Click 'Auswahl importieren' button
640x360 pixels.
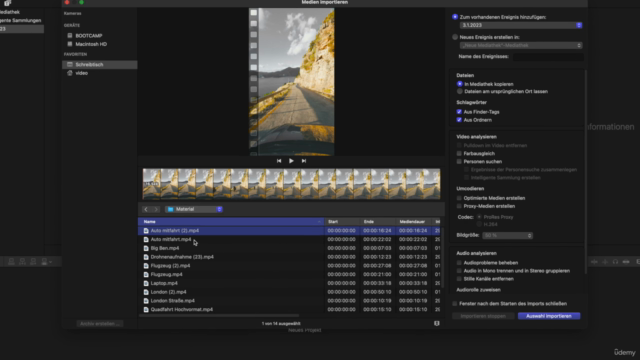[x=549, y=316]
